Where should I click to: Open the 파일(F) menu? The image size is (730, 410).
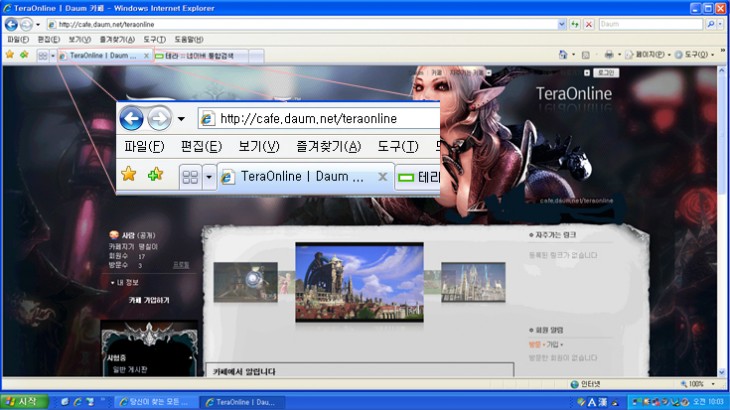click(x=18, y=39)
